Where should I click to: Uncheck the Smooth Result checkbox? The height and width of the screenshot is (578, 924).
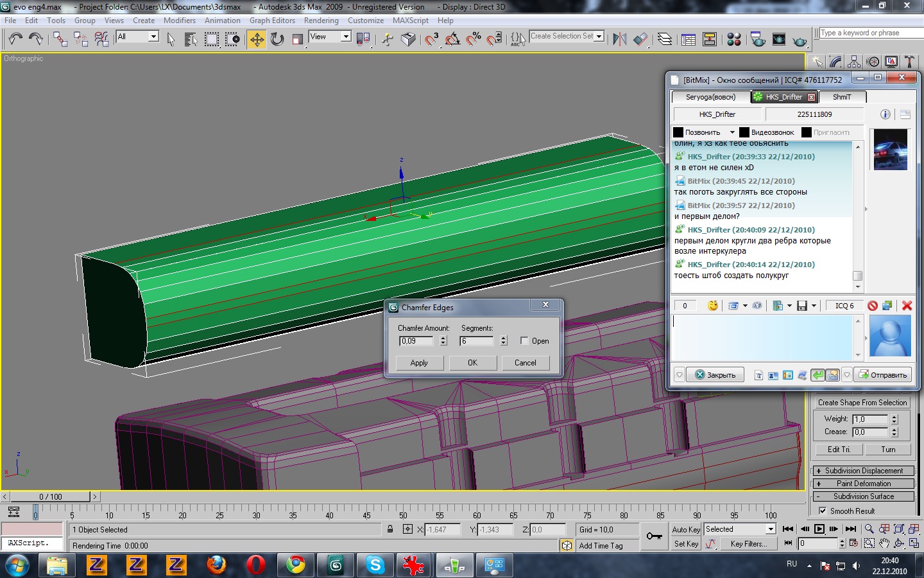tap(823, 511)
